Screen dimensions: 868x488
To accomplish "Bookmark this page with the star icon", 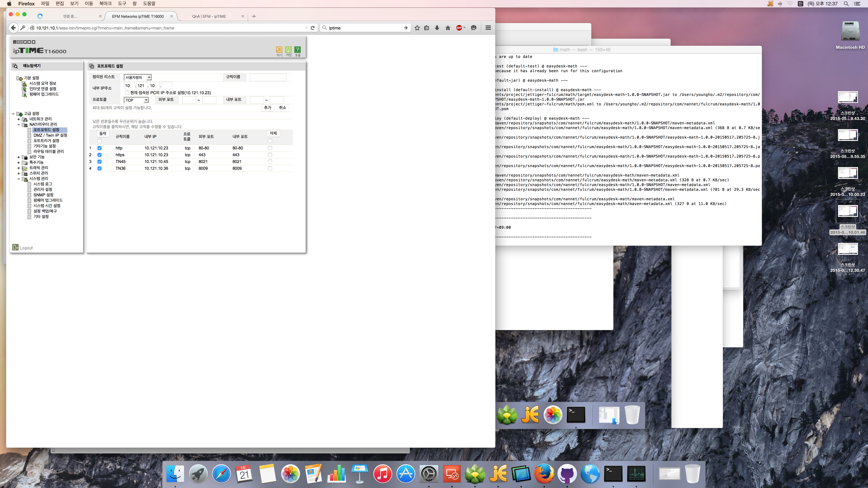I will click(417, 28).
